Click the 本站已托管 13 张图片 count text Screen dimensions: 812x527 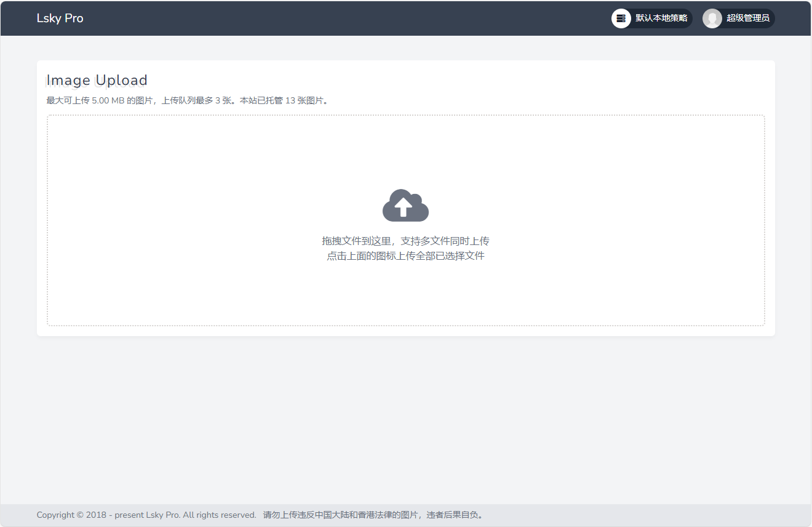282,100
